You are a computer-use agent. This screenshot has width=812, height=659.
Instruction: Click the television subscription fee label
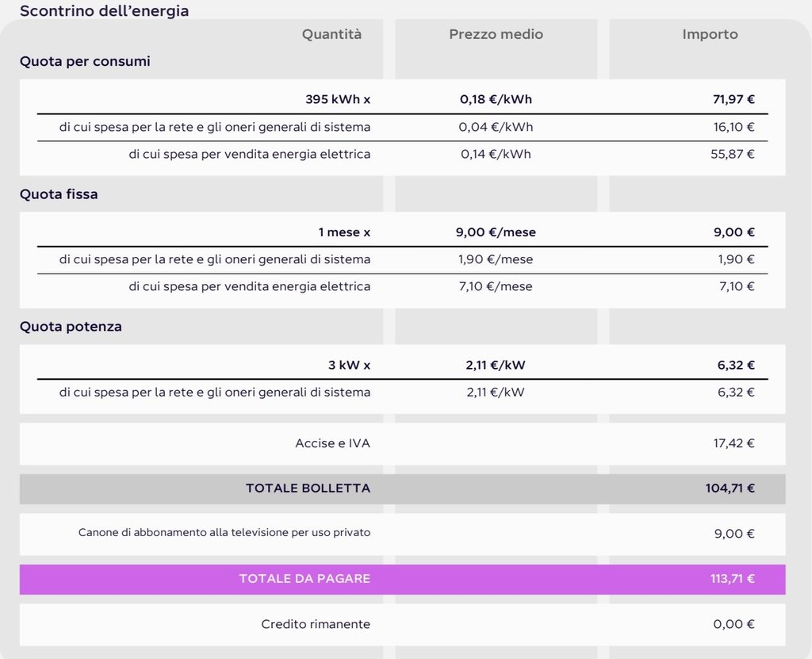point(224,533)
